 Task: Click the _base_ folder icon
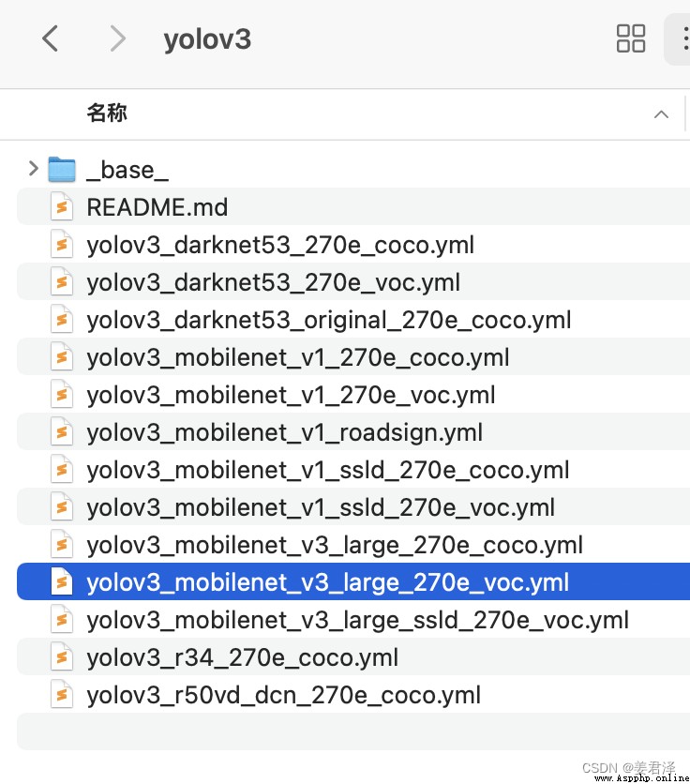(62, 170)
